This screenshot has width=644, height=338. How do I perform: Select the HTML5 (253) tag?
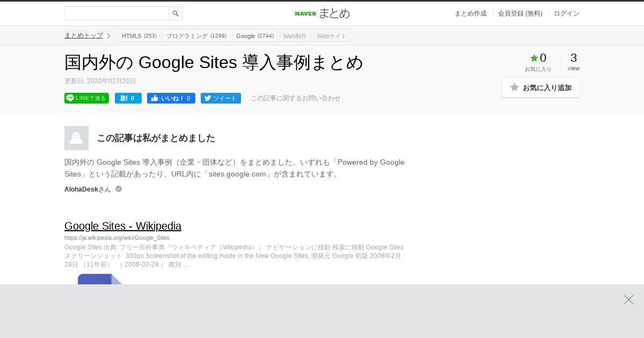139,35
